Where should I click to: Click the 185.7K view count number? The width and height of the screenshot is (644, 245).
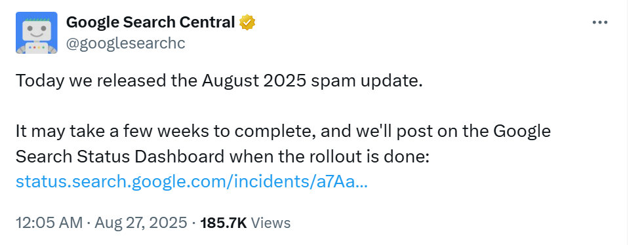click(x=224, y=223)
